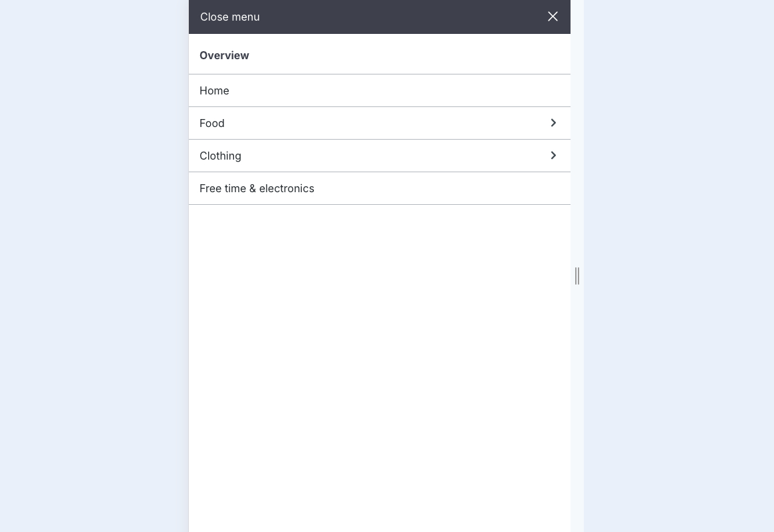
Task: Select the Food menu entry label
Action: (x=212, y=123)
